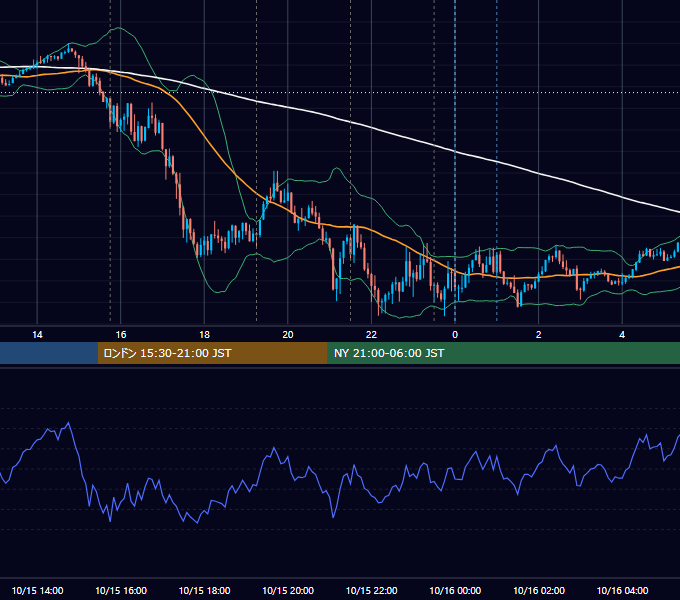
Task: Click the 22 hour axis label
Action: coord(371,335)
